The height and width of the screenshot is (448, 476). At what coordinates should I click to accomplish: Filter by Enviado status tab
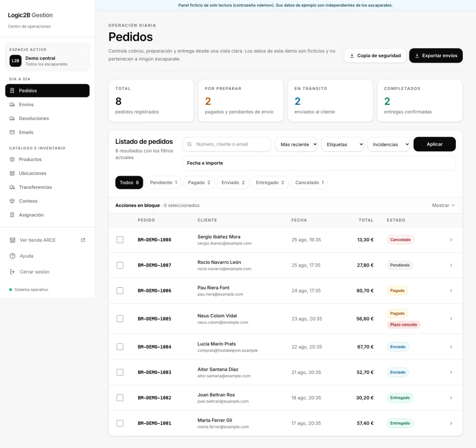click(233, 182)
